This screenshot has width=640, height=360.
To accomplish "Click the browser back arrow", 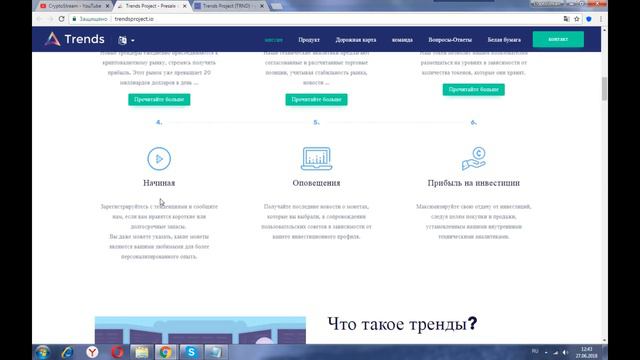I will pyautogui.click(x=39, y=19).
